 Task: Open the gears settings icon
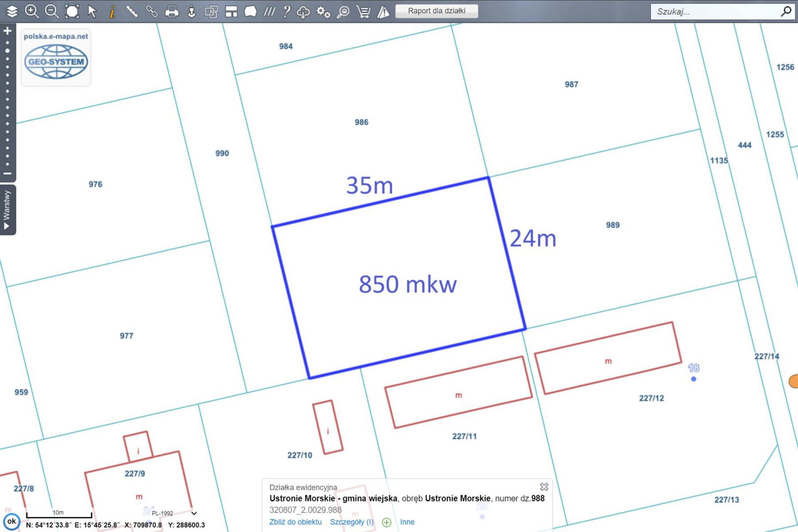click(323, 11)
